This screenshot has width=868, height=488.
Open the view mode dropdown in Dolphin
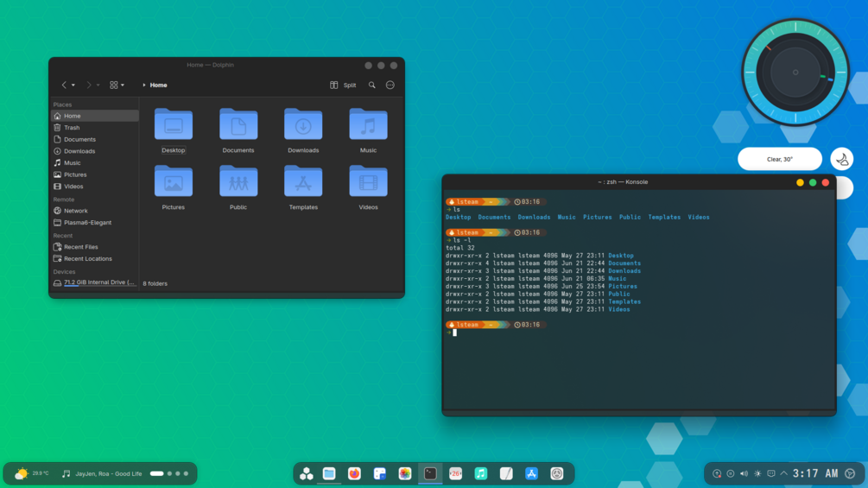[117, 86]
